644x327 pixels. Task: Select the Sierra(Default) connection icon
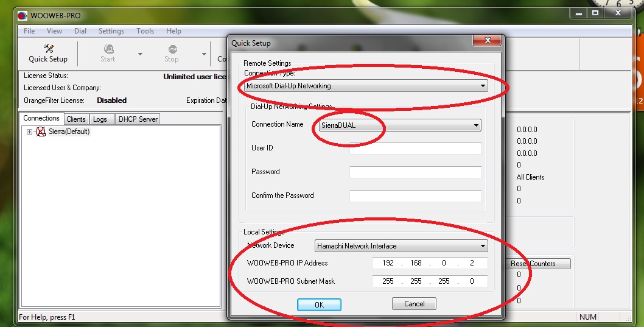pos(41,132)
